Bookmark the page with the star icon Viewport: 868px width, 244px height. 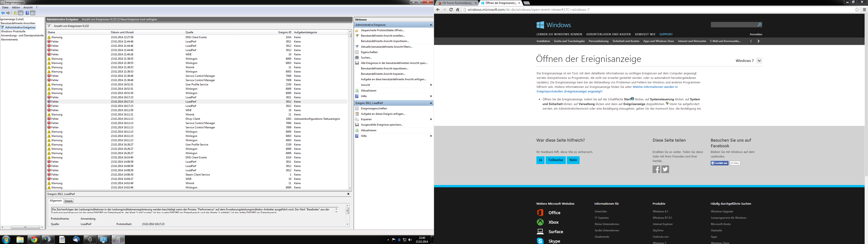click(x=857, y=10)
